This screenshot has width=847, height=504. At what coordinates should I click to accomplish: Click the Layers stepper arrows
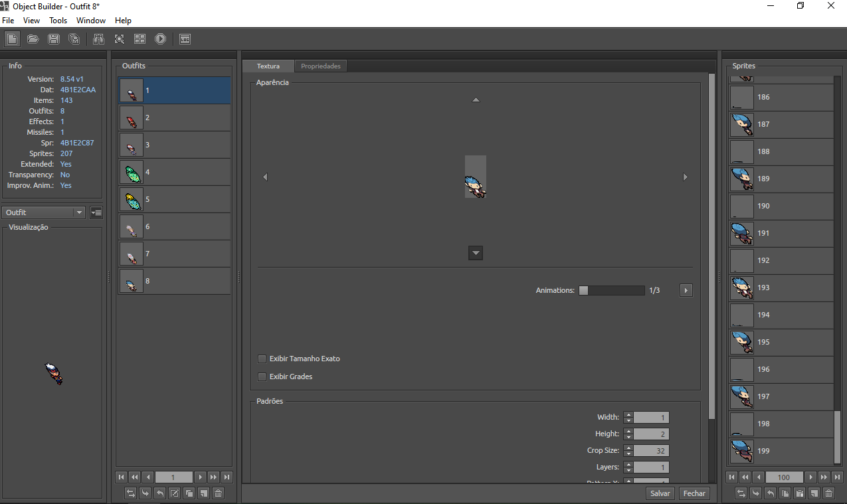629,467
